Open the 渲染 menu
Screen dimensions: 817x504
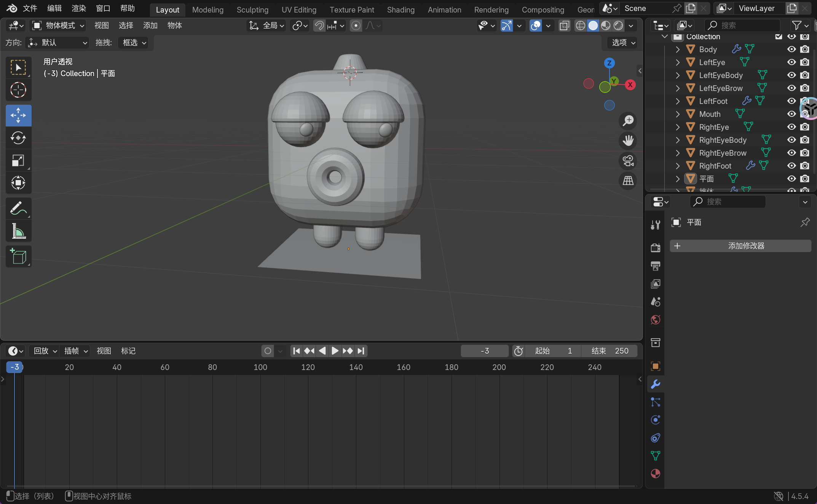[x=78, y=8]
